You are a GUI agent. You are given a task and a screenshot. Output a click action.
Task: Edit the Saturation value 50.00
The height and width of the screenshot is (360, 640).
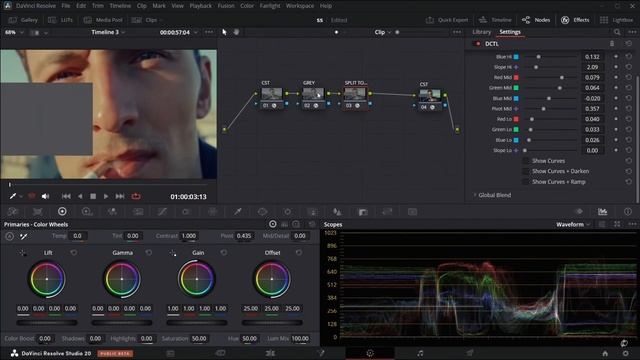coord(199,339)
